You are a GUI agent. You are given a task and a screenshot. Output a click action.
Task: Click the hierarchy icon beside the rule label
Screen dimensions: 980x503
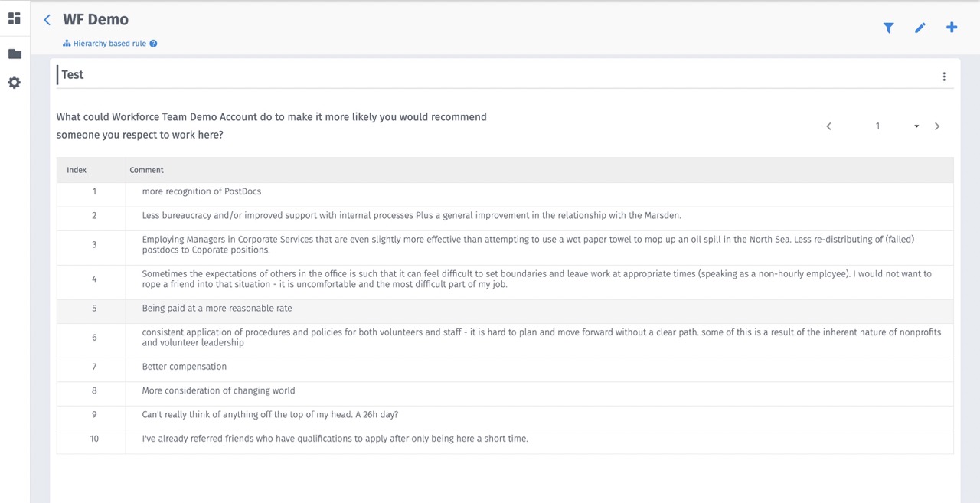(66, 43)
